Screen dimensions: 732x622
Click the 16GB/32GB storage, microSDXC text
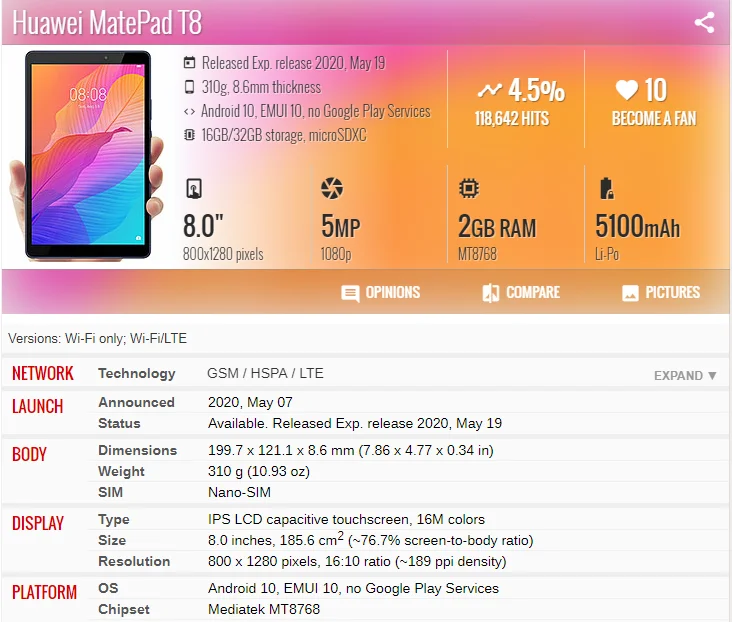(284, 135)
